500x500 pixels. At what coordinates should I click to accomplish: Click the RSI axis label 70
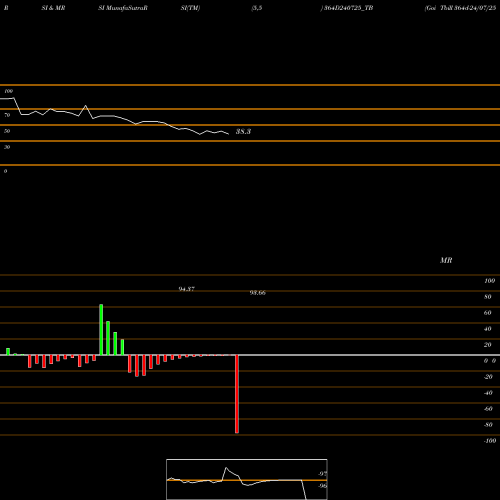click(7, 115)
